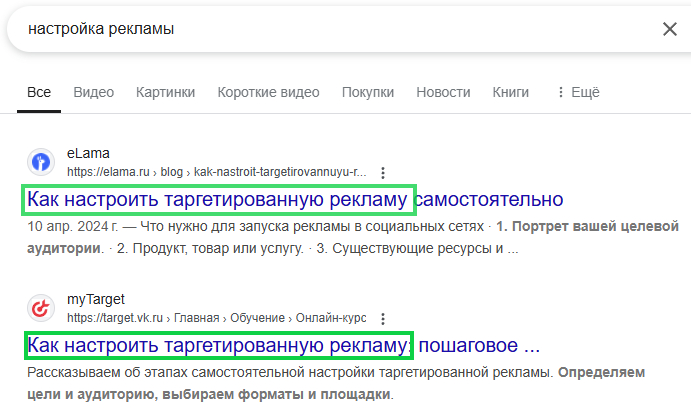Open three-dot menu next to eLama result

point(382,172)
